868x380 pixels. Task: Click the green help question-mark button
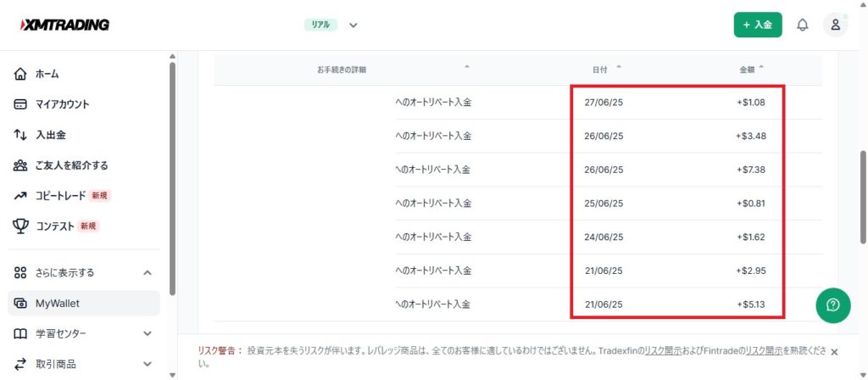click(x=832, y=305)
